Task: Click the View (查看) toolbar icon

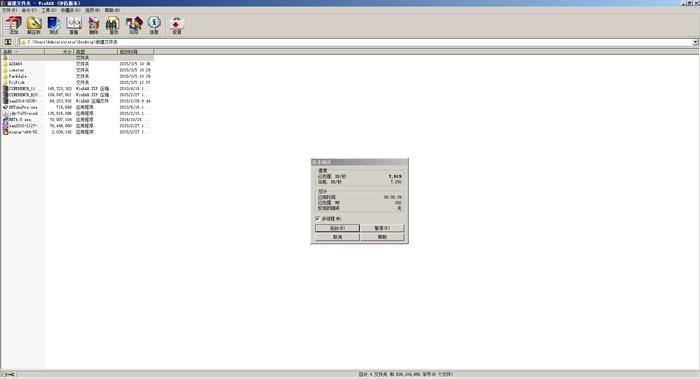Action: pos(74,25)
